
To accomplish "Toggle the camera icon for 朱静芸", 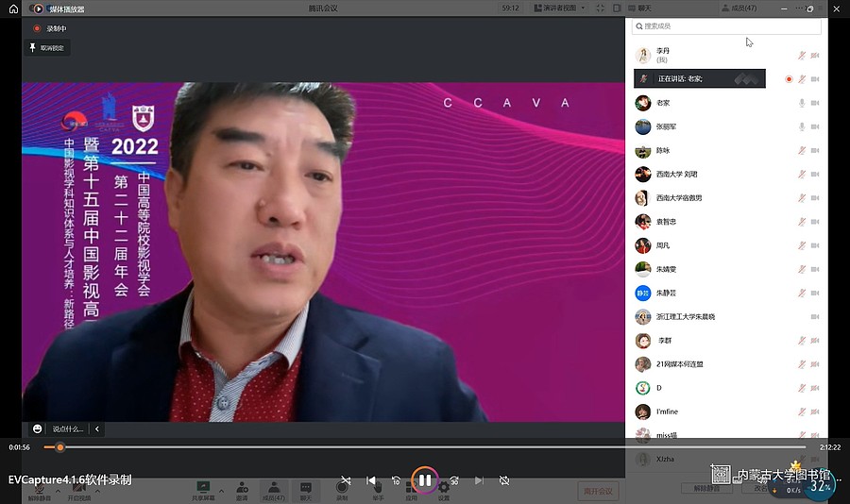I will click(x=815, y=294).
